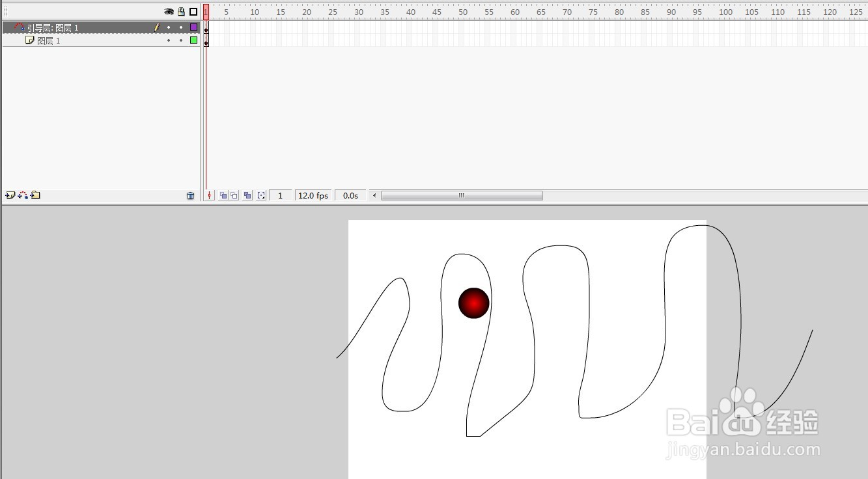Click the 0.0s elapsed time display
868x479 pixels.
[350, 195]
